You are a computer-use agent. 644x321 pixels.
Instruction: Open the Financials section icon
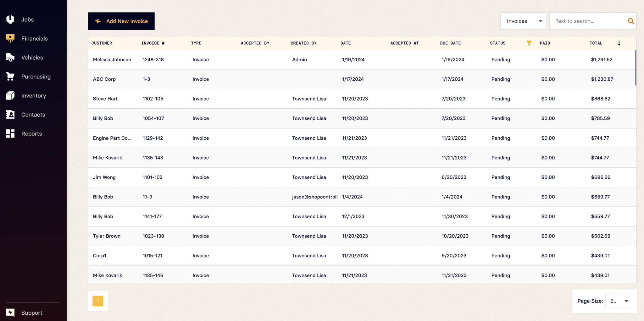(x=10, y=38)
